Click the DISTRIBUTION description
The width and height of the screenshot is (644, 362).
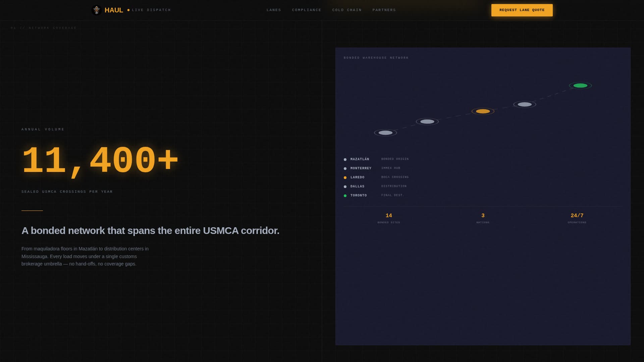(394, 186)
